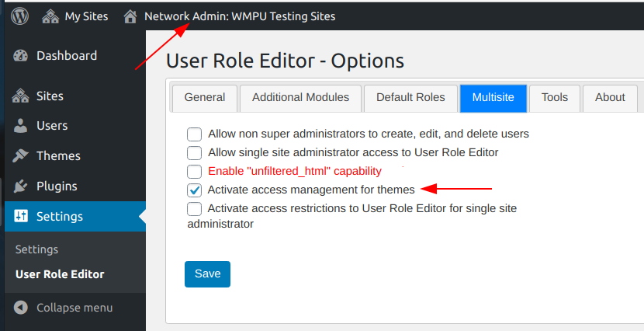Click the Collapse menu arrow icon
Image resolution: width=644 pixels, height=331 pixels.
[20, 308]
